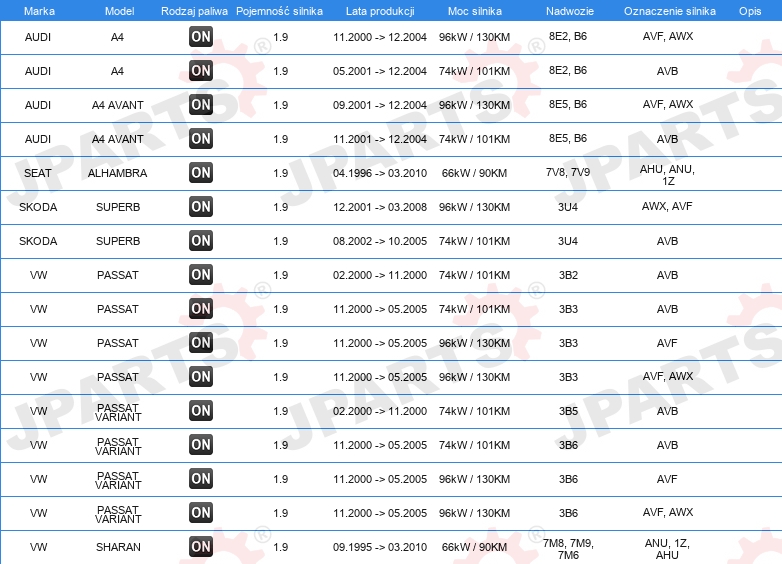Viewport: 782px width, 564px height.
Task: Click the production years 09.2001 -> 12.2004
Action: (x=380, y=105)
